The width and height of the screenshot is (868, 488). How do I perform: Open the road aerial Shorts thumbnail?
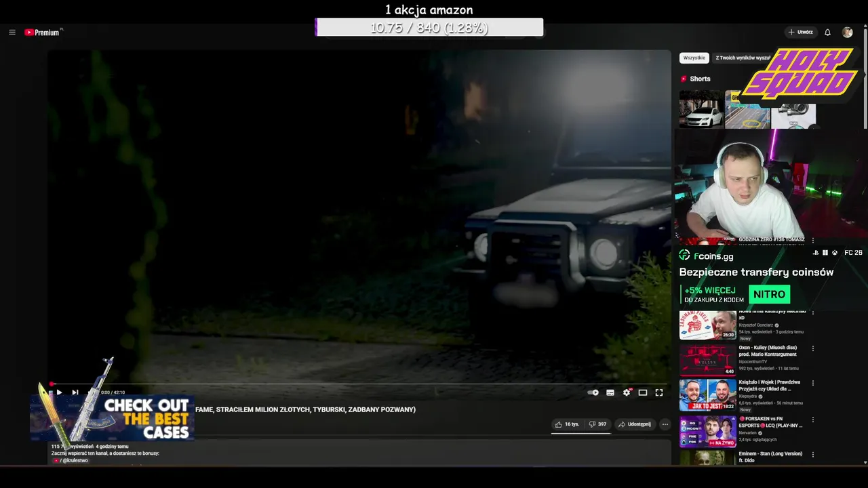(747, 109)
